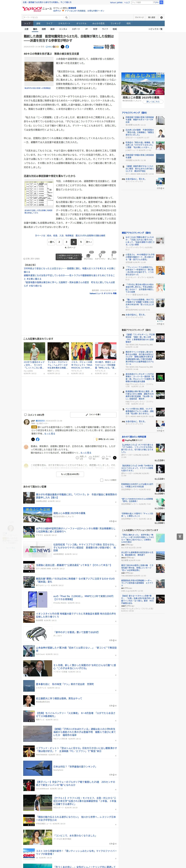The height and width of the screenshot is (868, 186).
Task: Select the ライブ navigation tab
Action: coord(49,24)
